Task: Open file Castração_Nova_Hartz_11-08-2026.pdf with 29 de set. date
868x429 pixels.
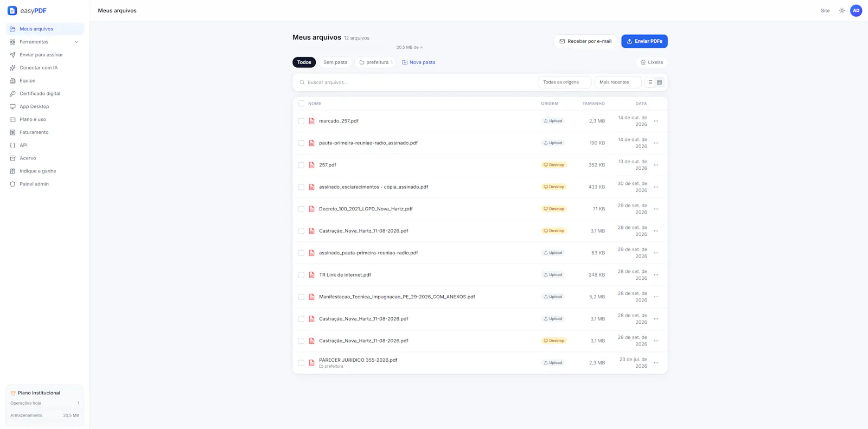Action: pyautogui.click(x=363, y=231)
